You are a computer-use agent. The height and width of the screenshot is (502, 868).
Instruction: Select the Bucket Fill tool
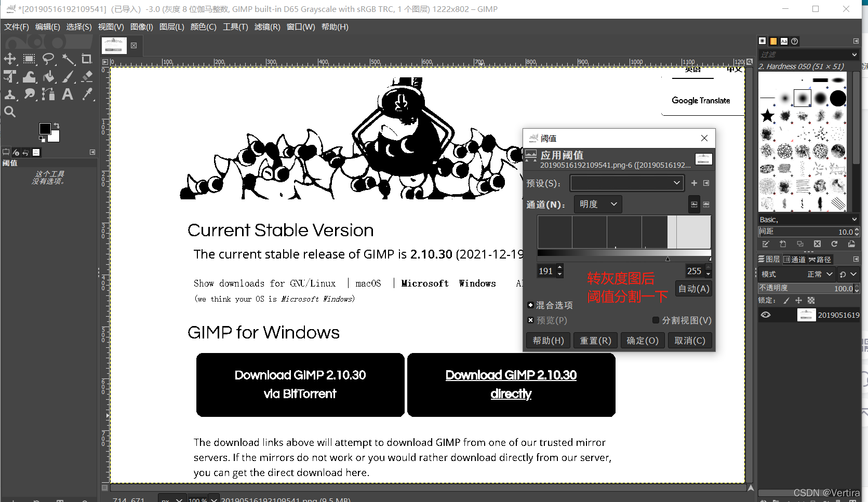[48, 76]
